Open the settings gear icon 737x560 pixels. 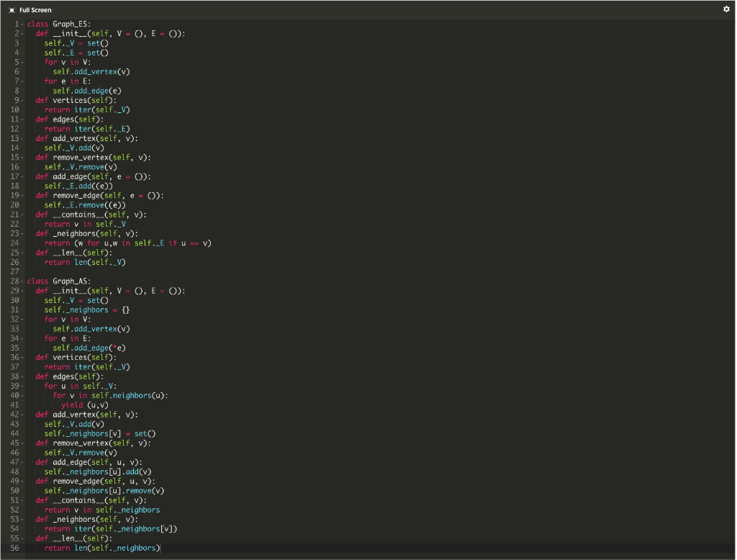(x=726, y=9)
